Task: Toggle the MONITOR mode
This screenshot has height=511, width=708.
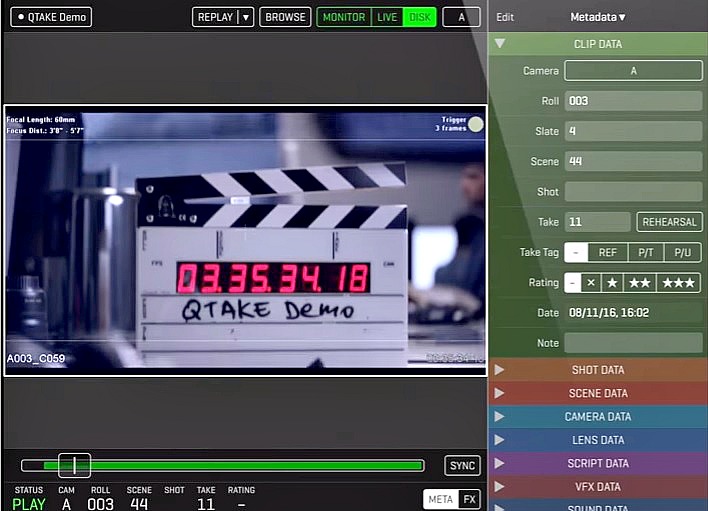Action: [344, 17]
